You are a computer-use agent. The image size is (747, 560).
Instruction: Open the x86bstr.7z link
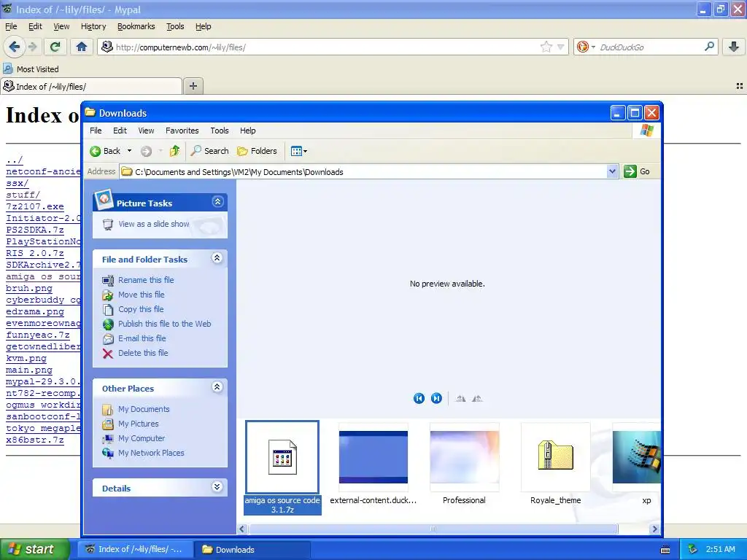pos(35,440)
